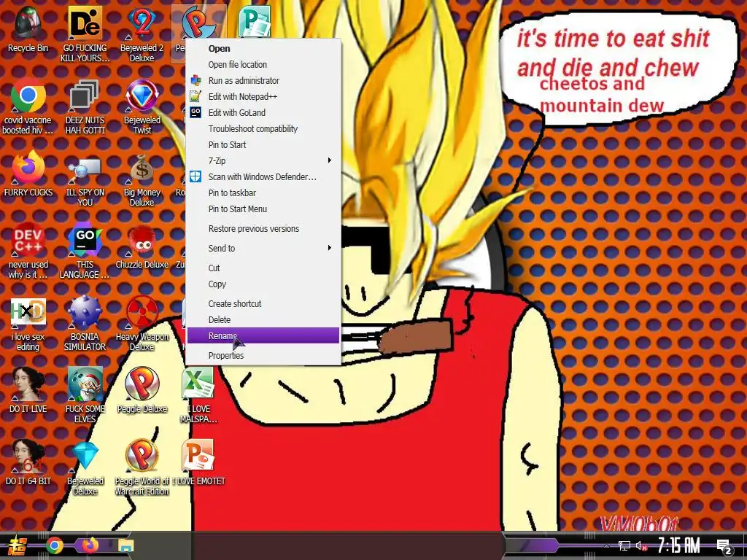Click the muted volume tray icon

[642, 545]
